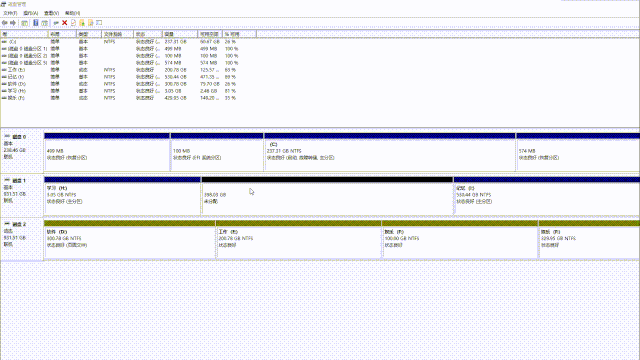Screen dimensions: 640x360
Task: Click the Back arrow in the toolbar
Action: click(x=4, y=23)
